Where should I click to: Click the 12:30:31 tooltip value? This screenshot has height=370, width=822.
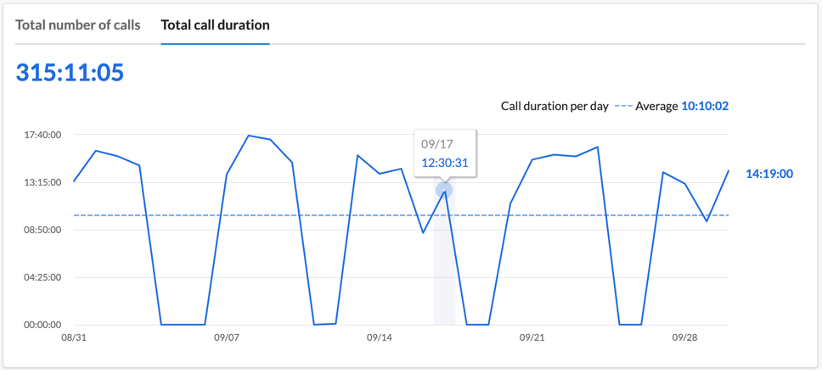point(445,163)
